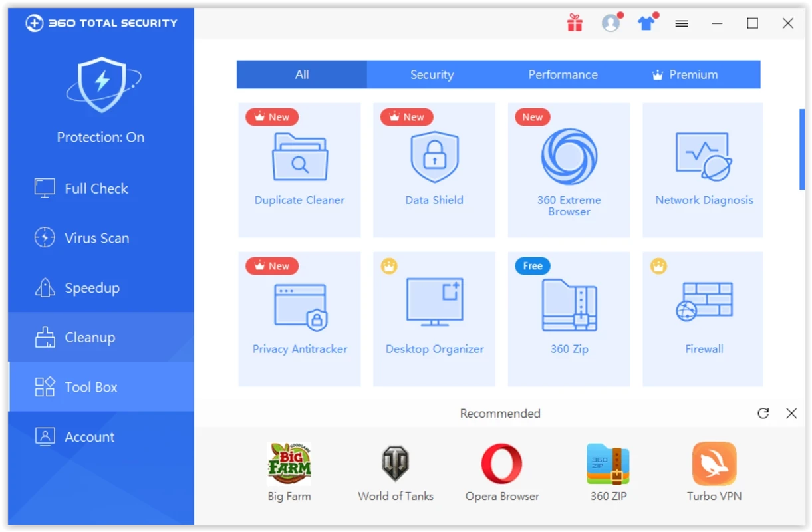Click the crown badge on Desktop Organizer
This screenshot has height=532, width=812.
click(x=389, y=267)
